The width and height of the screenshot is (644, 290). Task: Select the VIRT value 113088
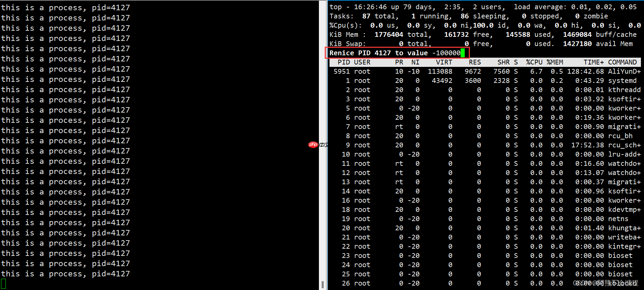(440, 71)
